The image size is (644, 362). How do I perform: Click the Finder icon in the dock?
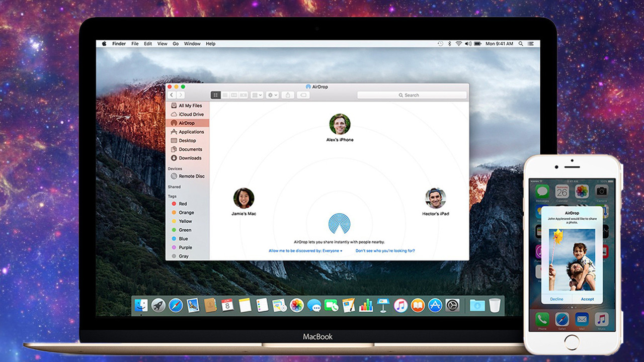[141, 305]
